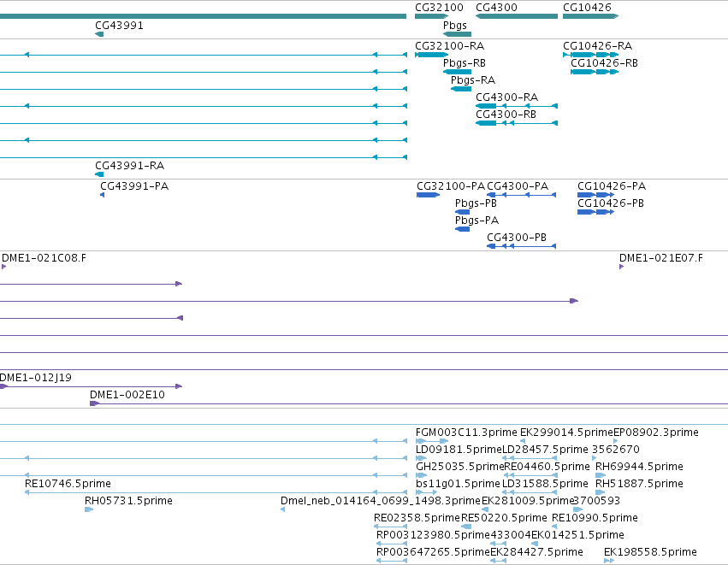Viewport: 728px width, 565px height.
Task: Select transcript CG10426-RB
Action: point(595,72)
